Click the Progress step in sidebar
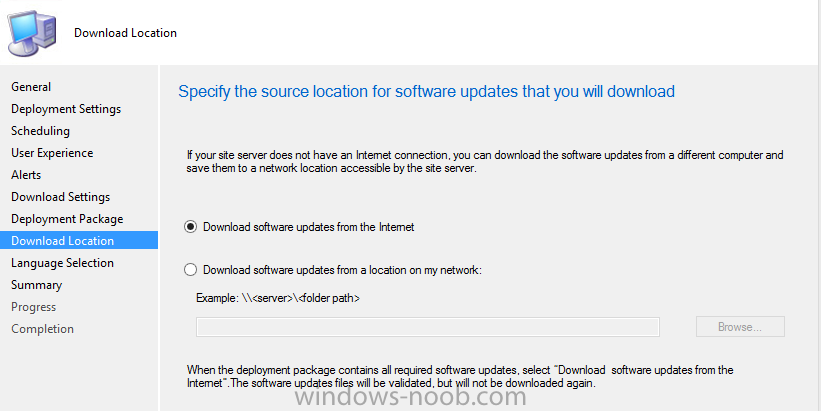The width and height of the screenshot is (821, 411). [33, 307]
